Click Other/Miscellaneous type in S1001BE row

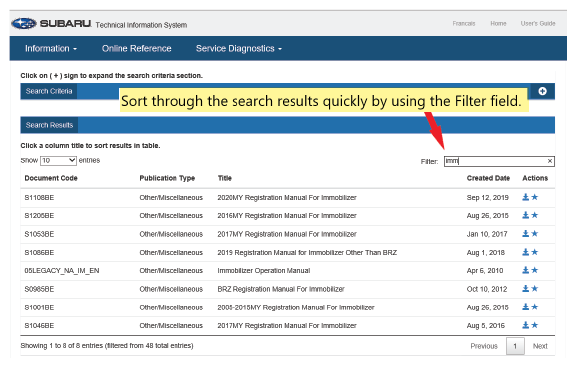click(x=171, y=307)
